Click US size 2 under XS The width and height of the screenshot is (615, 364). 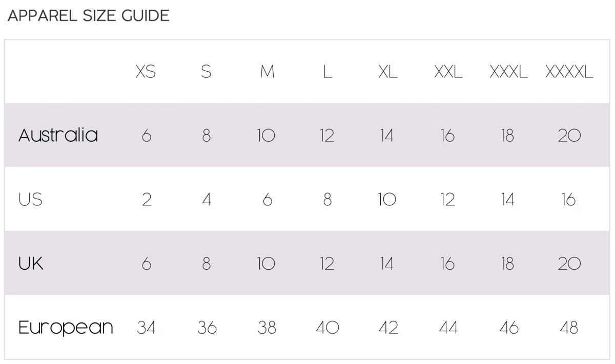click(x=147, y=200)
